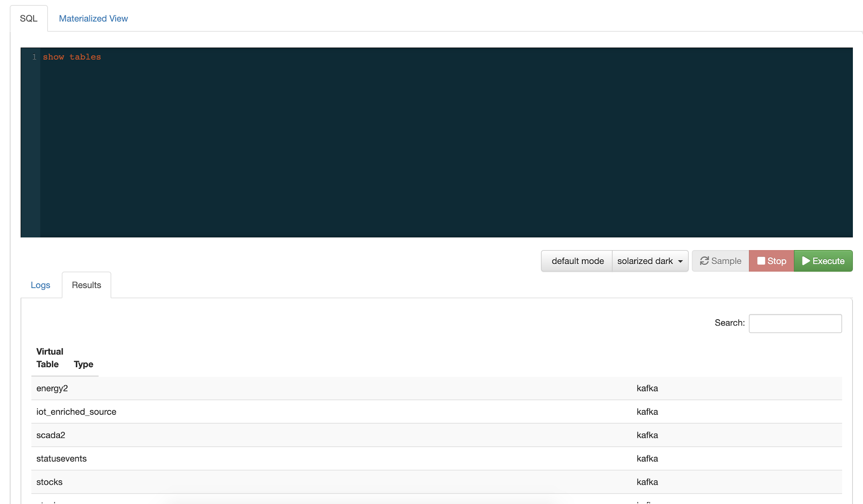863x504 pixels.
Task: Click the scada2 table entry
Action: (x=51, y=435)
